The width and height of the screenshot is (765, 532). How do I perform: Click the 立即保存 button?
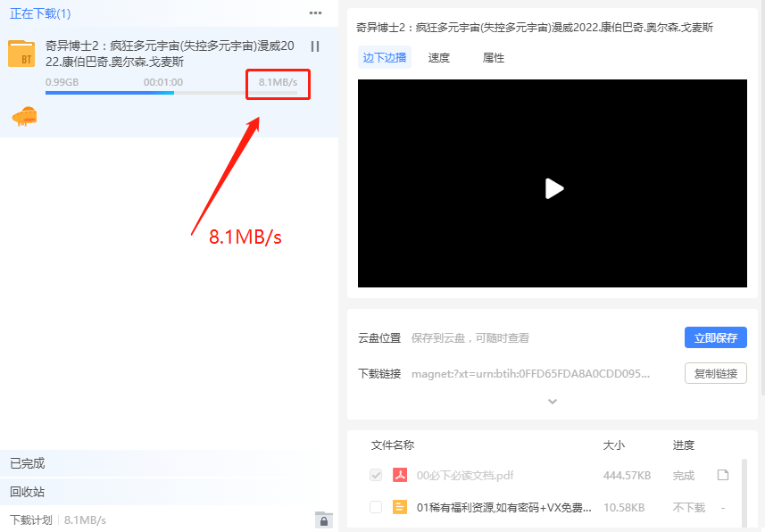716,337
